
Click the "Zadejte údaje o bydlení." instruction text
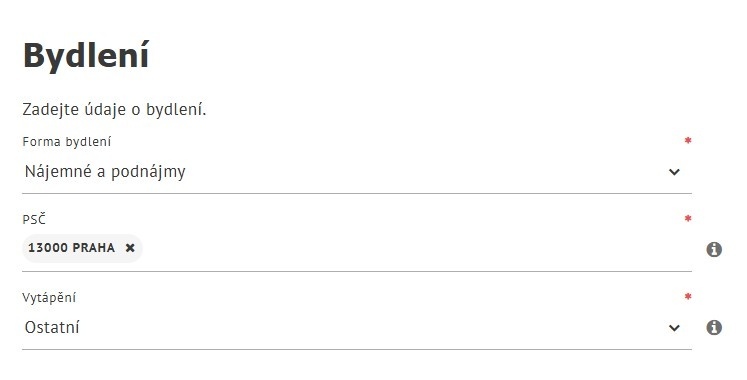coord(114,110)
